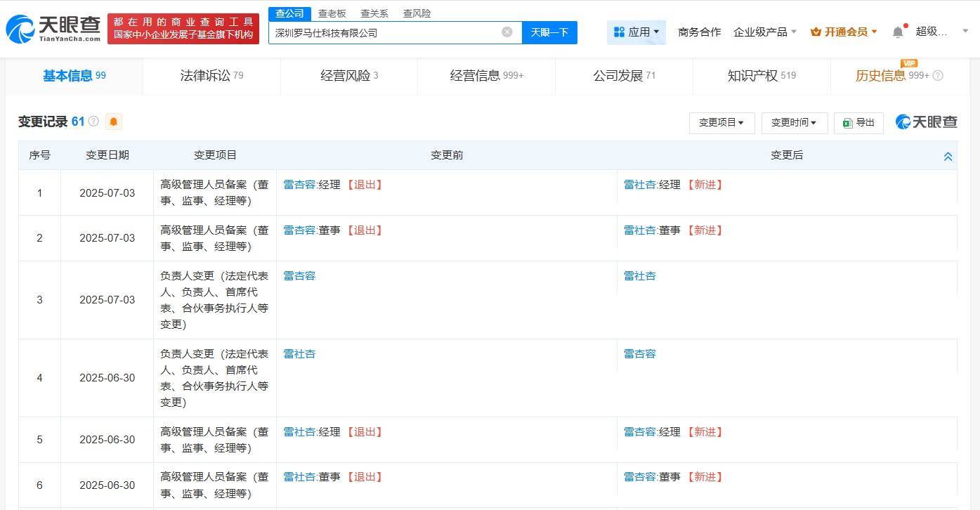Viewport: 980px width, 510px height.
Task: Click the 变更前 column header
Action: pos(447,155)
